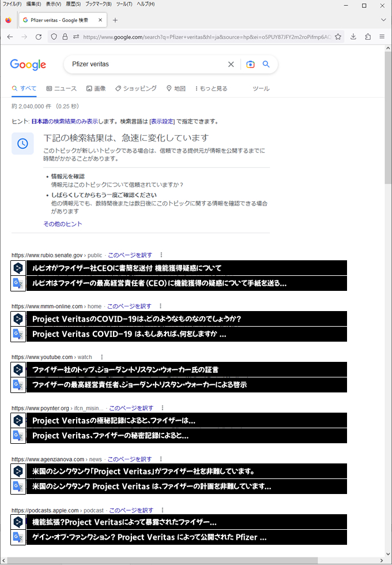Open result Project VeritasのCOVID-19は、どのような
Image resolution: width=392 pixels, height=565 pixels.
137,319
